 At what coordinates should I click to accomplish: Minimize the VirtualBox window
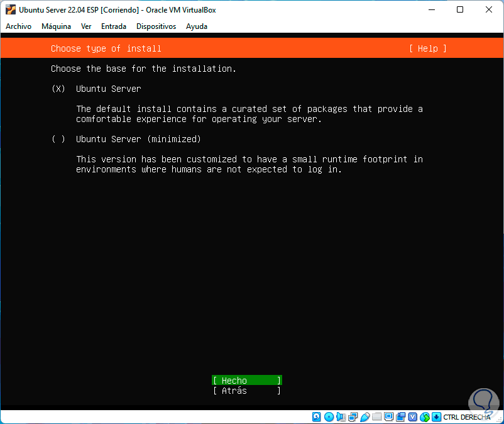click(x=432, y=9)
